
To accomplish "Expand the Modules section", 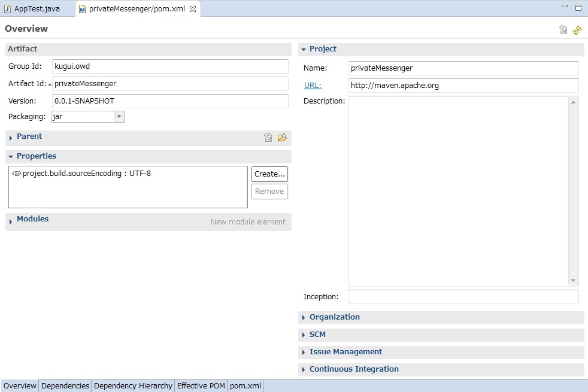I will pyautogui.click(x=11, y=221).
